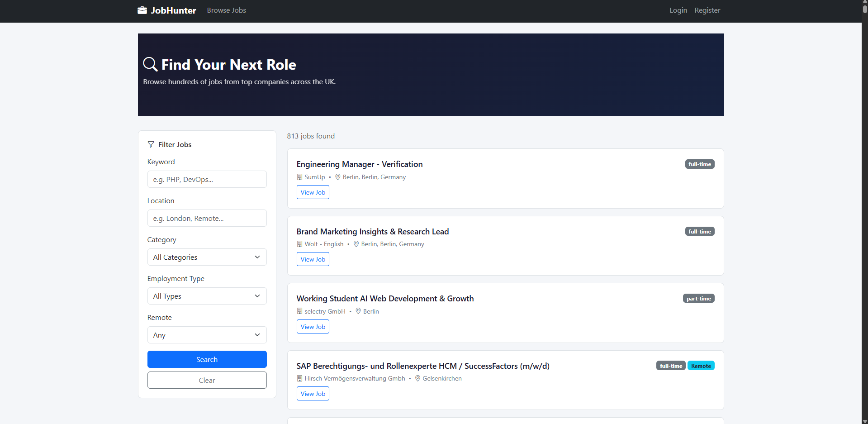Click the Brand Marketing Insights & Research Lead title
The height and width of the screenshot is (424, 868).
373,232
